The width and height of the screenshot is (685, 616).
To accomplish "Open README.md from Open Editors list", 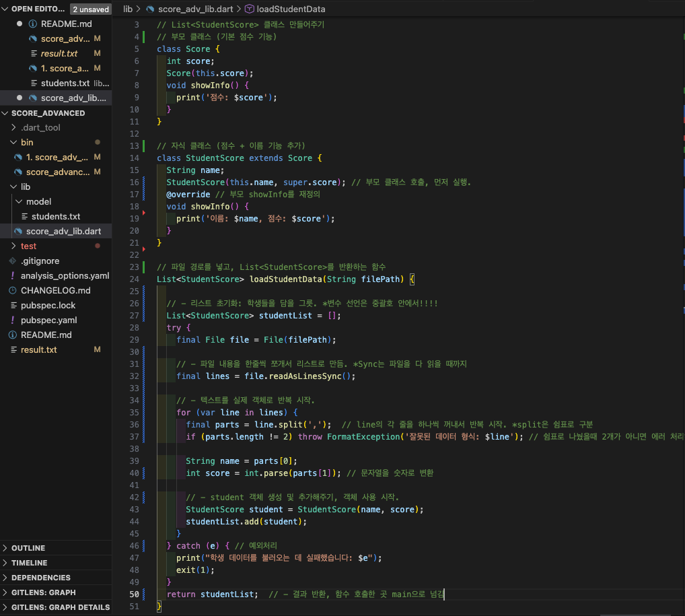I will (67, 24).
